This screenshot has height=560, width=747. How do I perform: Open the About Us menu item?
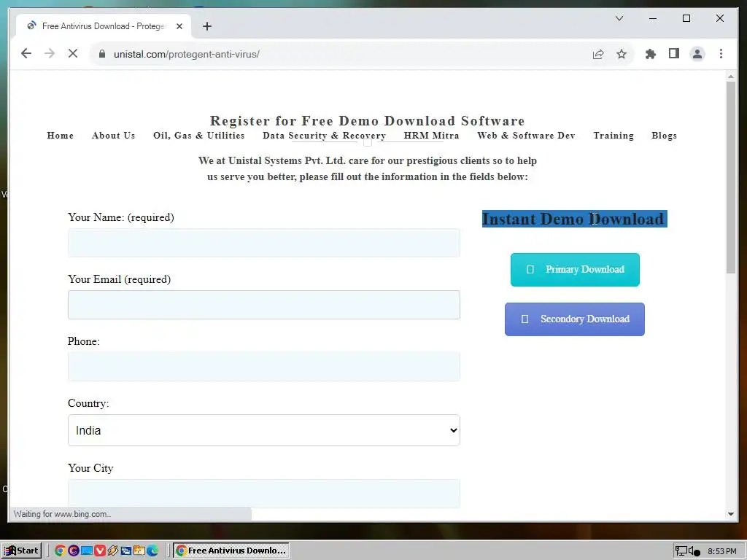click(113, 135)
